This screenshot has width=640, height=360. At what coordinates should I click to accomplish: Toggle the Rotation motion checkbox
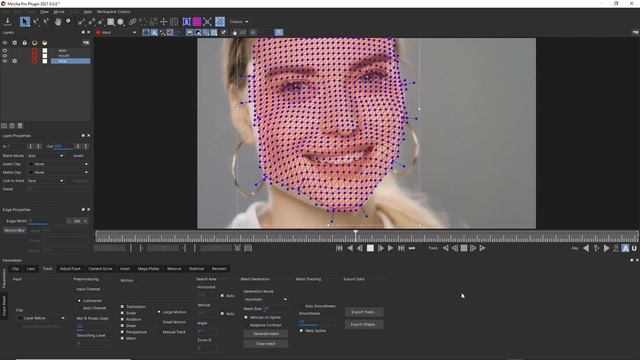tap(122, 319)
